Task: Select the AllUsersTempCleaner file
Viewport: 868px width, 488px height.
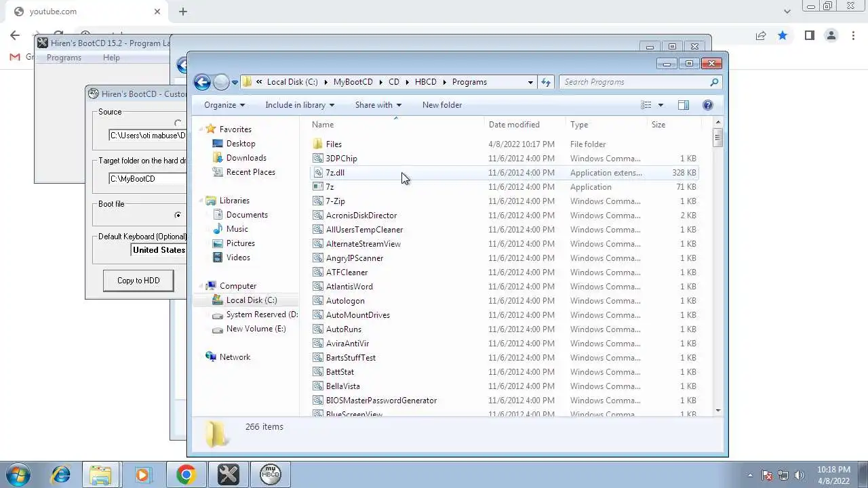Action: point(364,230)
